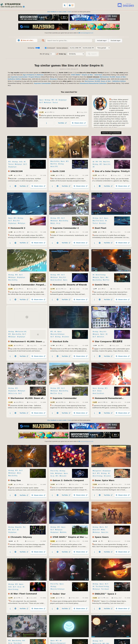Click the greyed Search button
The height and width of the screenshot is (644, 138).
pos(92,54)
